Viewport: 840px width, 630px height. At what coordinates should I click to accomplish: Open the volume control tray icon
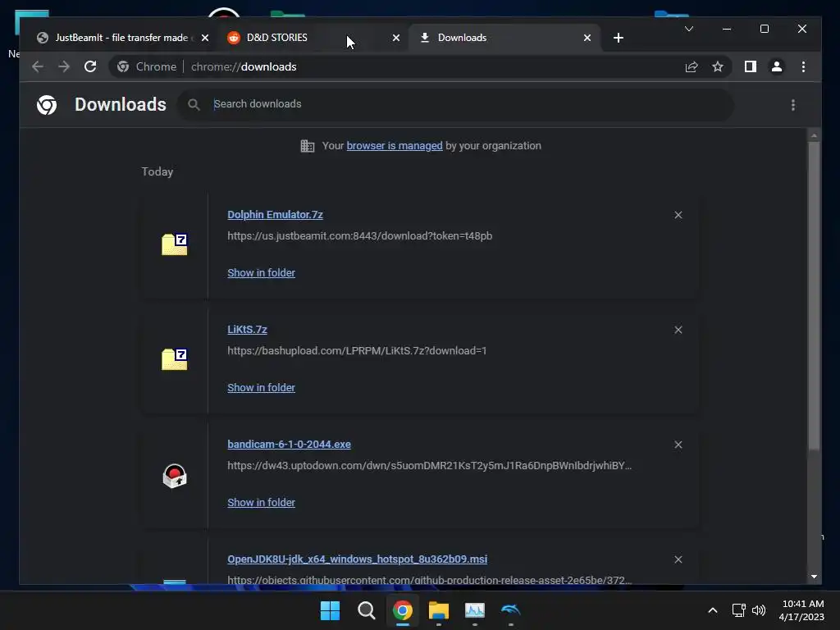(759, 610)
